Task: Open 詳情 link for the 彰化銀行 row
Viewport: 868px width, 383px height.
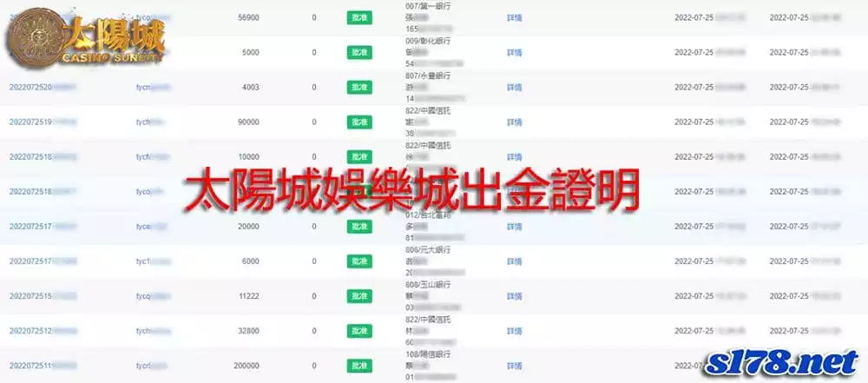Action: [514, 53]
